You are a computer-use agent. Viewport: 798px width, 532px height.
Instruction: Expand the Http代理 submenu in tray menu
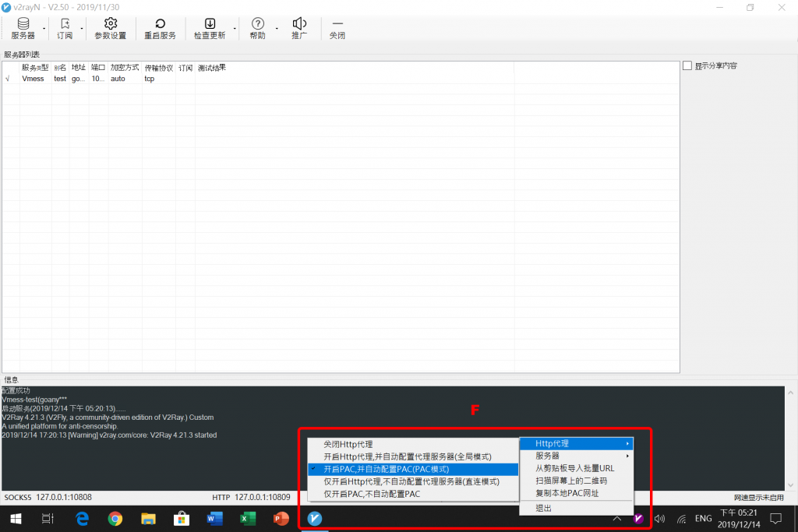point(577,443)
